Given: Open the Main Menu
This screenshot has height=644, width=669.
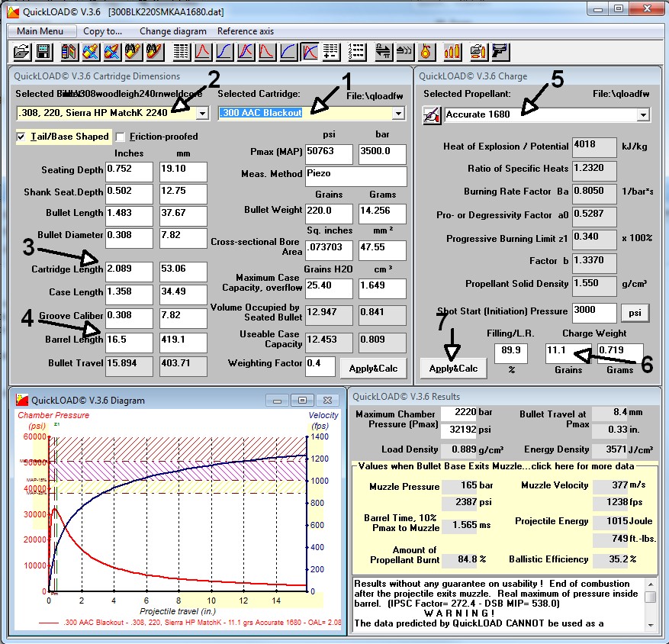Looking at the screenshot, I should coord(40,31).
